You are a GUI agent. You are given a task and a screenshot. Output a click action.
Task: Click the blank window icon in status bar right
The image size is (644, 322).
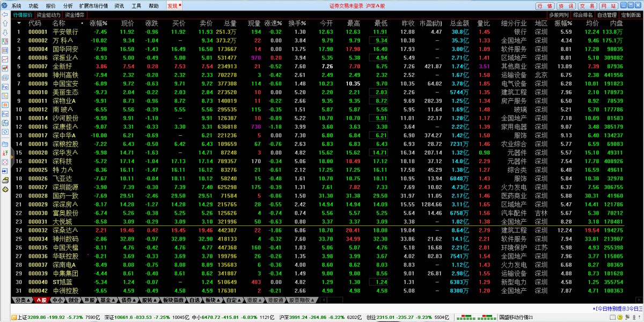[x=612, y=317]
